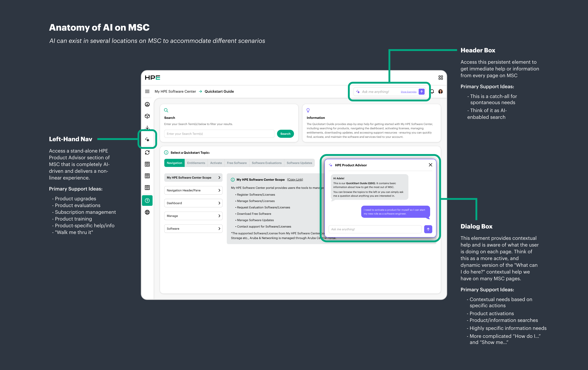Click the globe icon in sidebar
Image resolution: width=588 pixels, height=370 pixels.
[147, 212]
